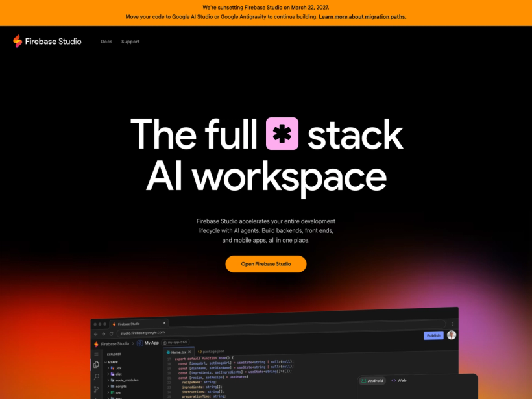Open the Docs page

tap(106, 42)
